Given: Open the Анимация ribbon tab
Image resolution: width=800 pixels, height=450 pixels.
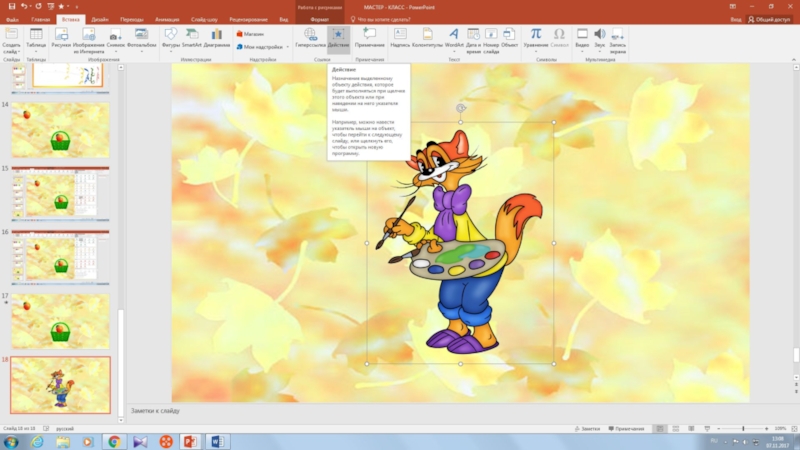Looking at the screenshot, I should [167, 19].
